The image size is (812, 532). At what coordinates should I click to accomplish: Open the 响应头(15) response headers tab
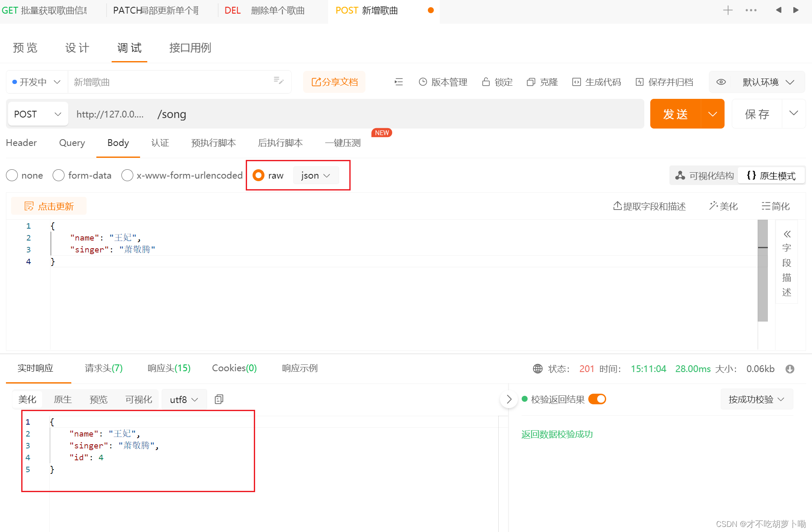point(169,368)
